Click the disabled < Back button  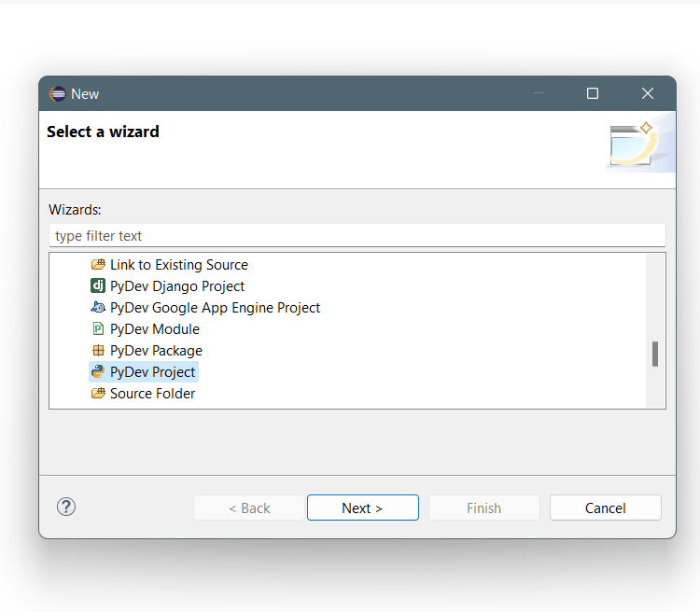pos(249,508)
